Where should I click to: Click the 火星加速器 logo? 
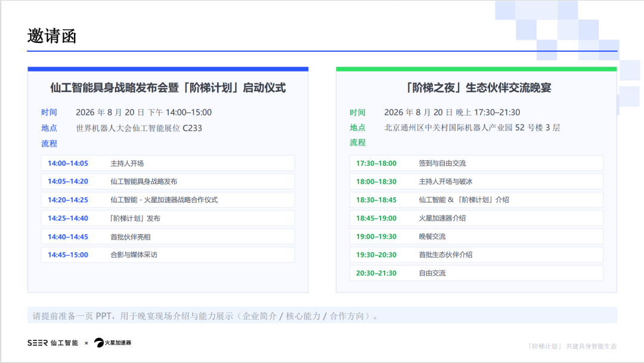point(113,343)
